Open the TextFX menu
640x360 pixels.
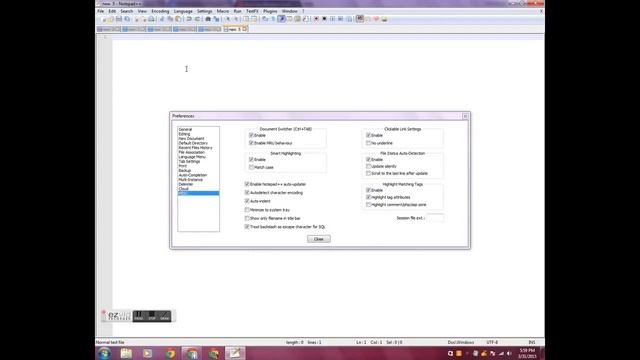(x=252, y=11)
